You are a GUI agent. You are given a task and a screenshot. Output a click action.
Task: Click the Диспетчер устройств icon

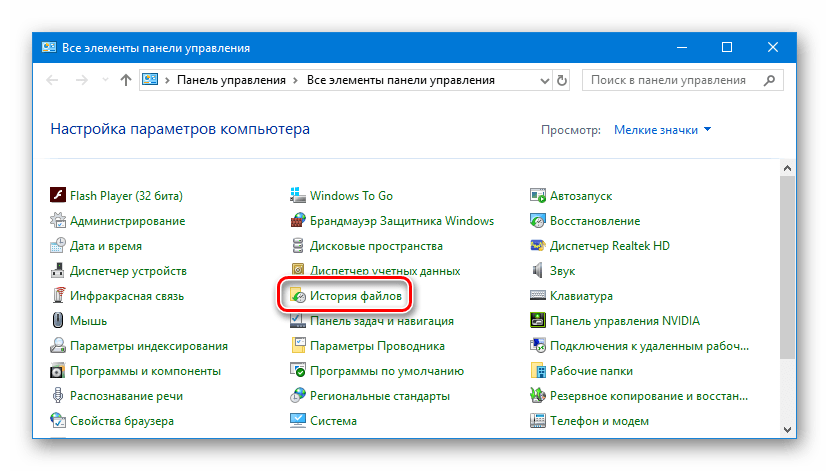(58, 270)
